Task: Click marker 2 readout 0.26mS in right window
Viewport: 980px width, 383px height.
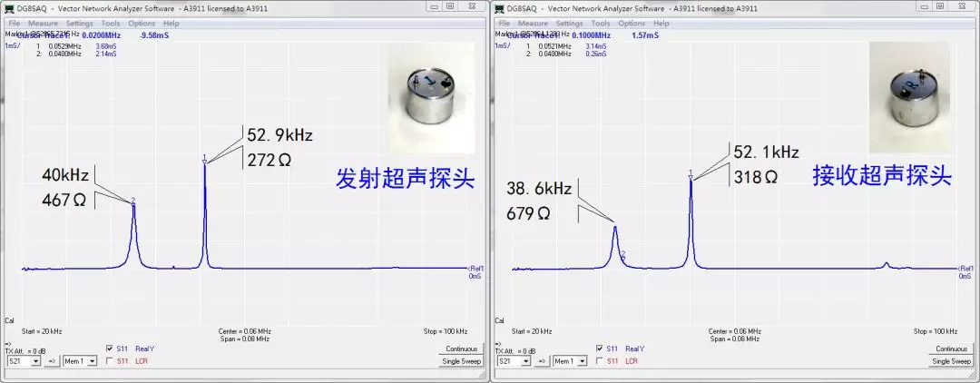Action: click(x=596, y=54)
